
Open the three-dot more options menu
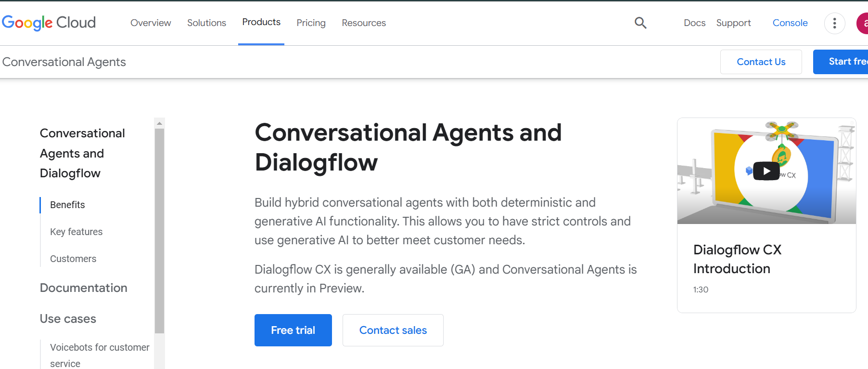pos(834,23)
